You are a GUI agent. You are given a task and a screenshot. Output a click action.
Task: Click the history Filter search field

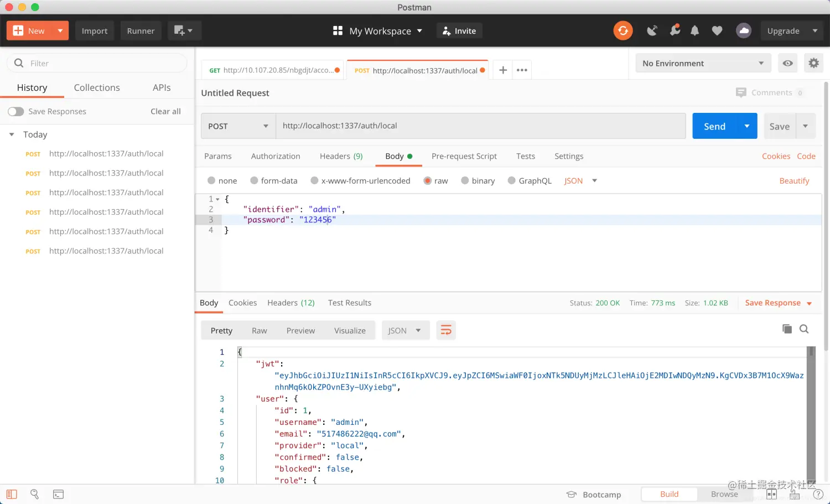97,63
